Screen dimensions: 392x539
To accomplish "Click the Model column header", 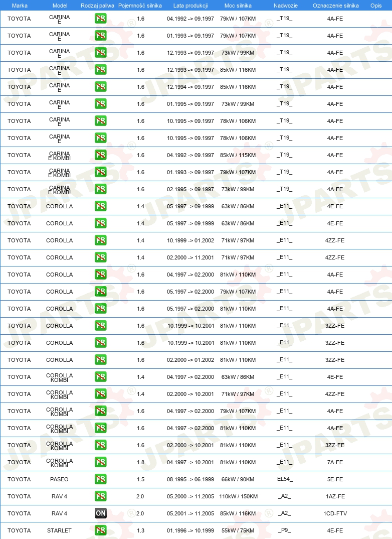I will (60, 6).
